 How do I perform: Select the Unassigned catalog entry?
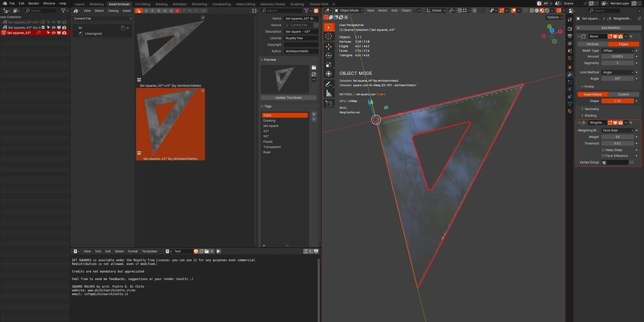coord(93,34)
